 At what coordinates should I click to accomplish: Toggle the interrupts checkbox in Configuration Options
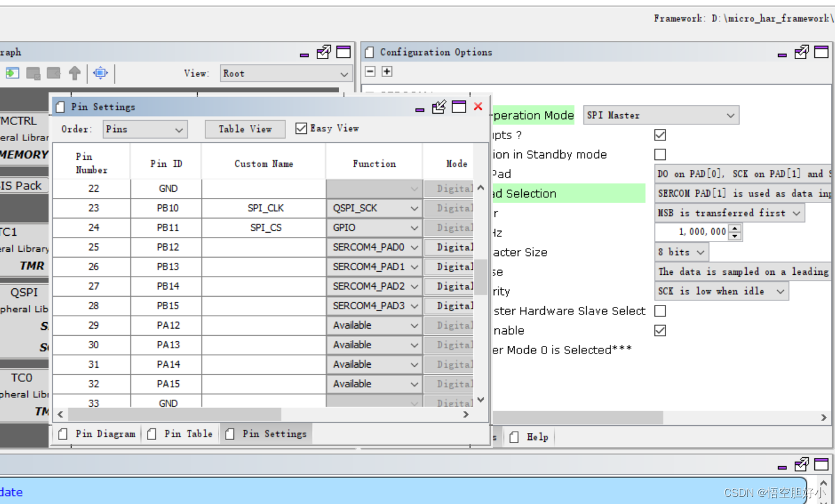coord(660,135)
